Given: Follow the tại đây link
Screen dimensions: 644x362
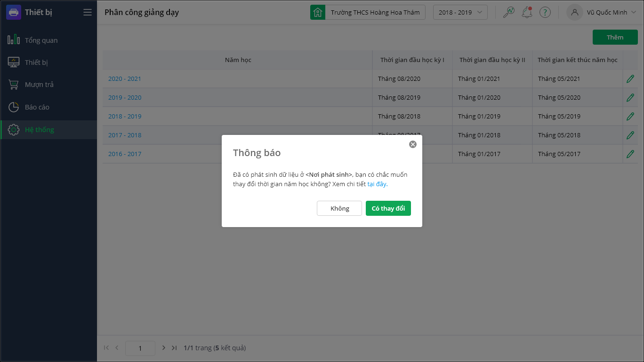Looking at the screenshot, I should (377, 184).
